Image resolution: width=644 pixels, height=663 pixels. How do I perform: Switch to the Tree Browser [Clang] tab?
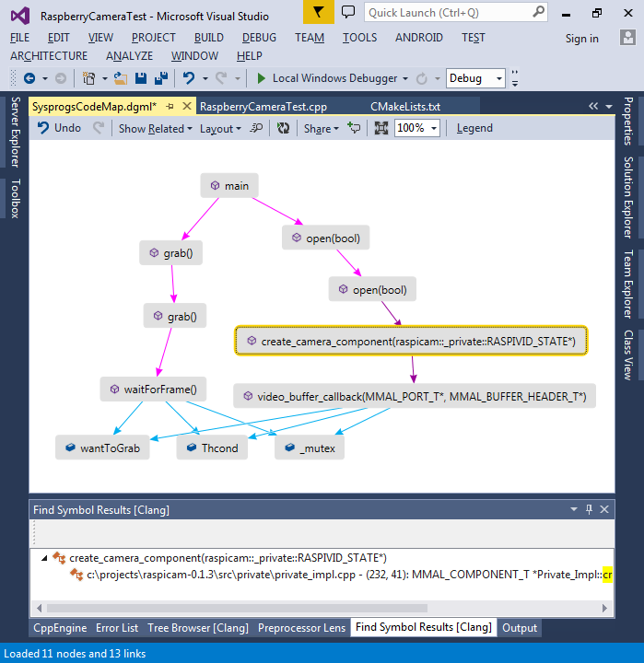click(198, 628)
